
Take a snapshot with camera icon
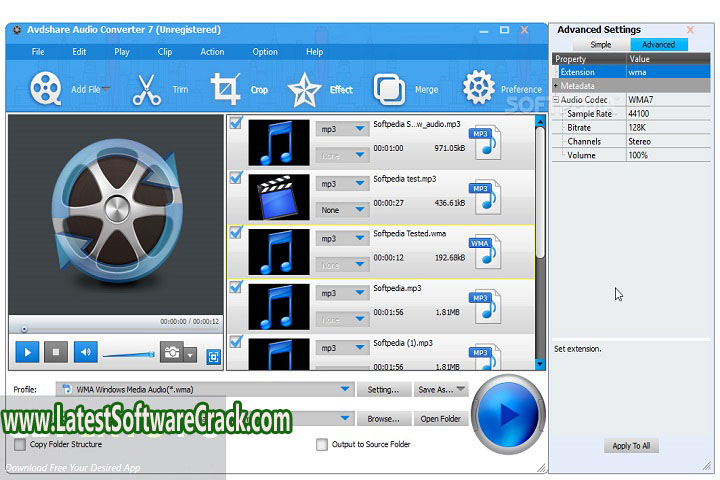tap(172, 352)
